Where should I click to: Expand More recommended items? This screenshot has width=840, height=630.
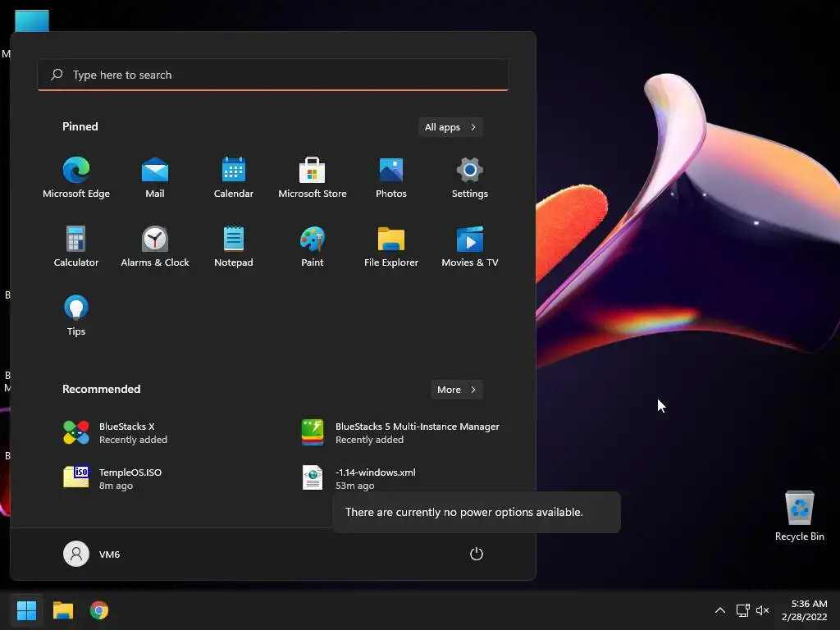456,390
